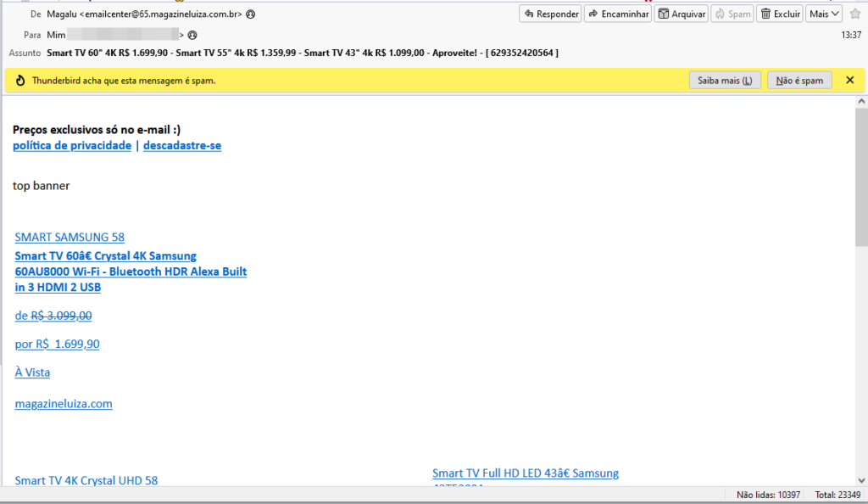Click the Responder reply button
This screenshot has height=504, width=868.
coord(550,14)
